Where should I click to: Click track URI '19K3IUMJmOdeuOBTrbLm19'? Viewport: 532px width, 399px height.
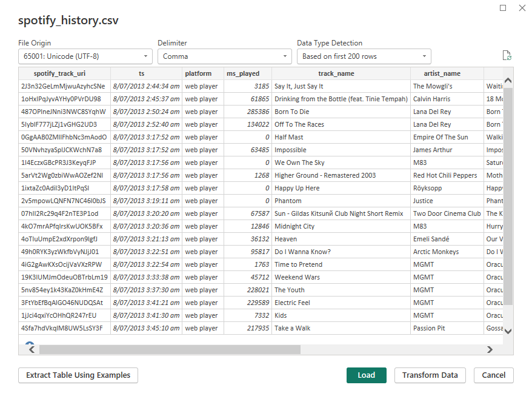[64, 278]
